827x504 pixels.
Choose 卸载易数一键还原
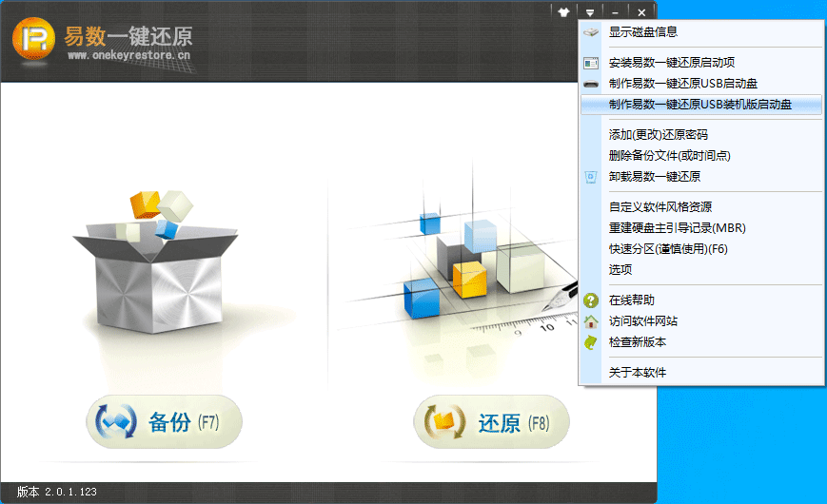(x=701, y=177)
